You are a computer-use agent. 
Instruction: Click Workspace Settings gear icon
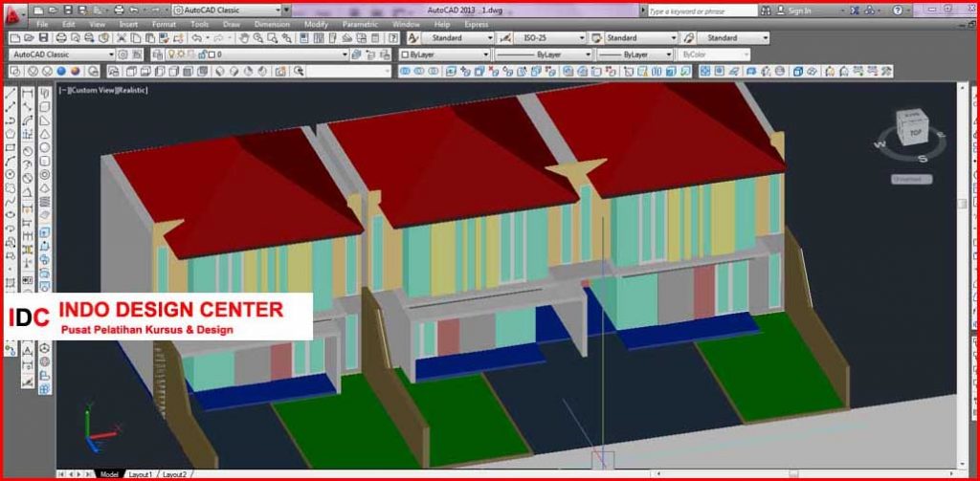click(x=122, y=55)
